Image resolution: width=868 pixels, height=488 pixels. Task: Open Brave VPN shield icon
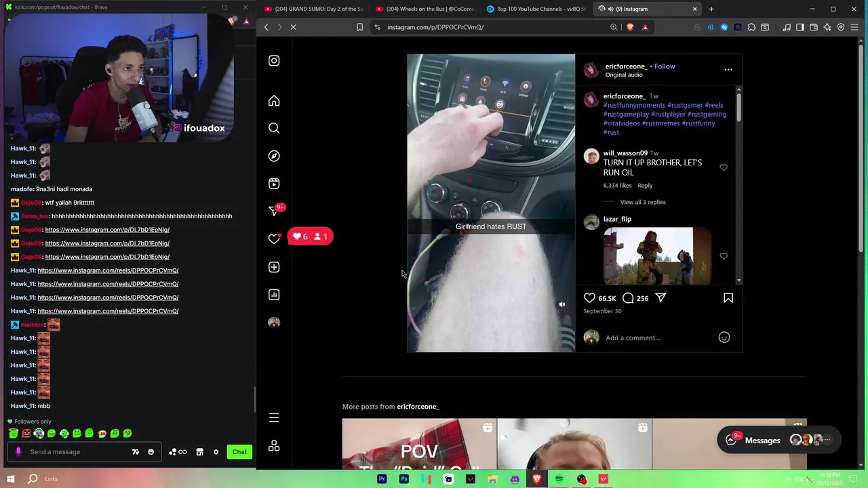point(841,27)
